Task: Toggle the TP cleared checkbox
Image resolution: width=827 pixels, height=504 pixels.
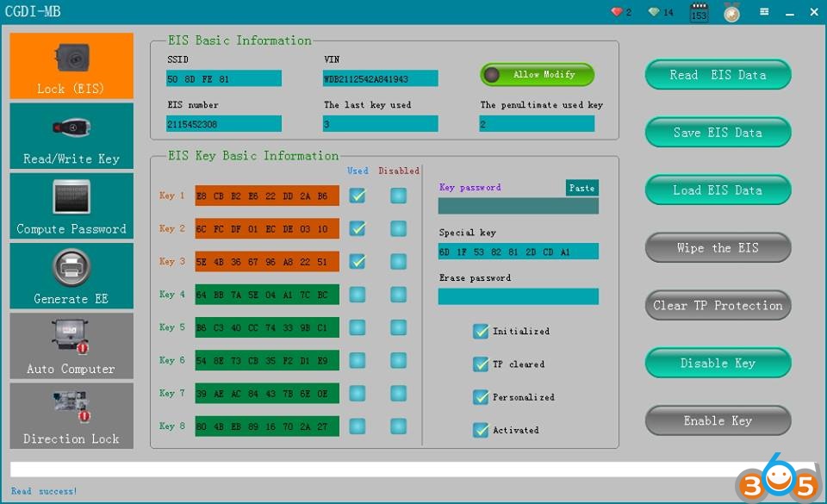Action: click(481, 364)
